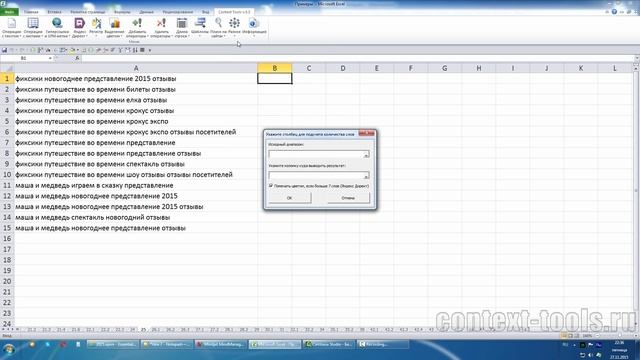
Task: Click cell 'фиксики путешествие во времени билеты отзывы'
Action: (x=136, y=89)
